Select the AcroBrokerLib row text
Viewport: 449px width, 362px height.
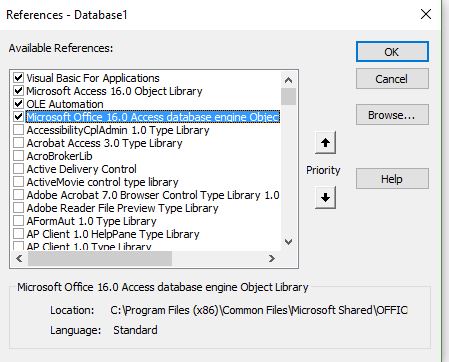59,156
